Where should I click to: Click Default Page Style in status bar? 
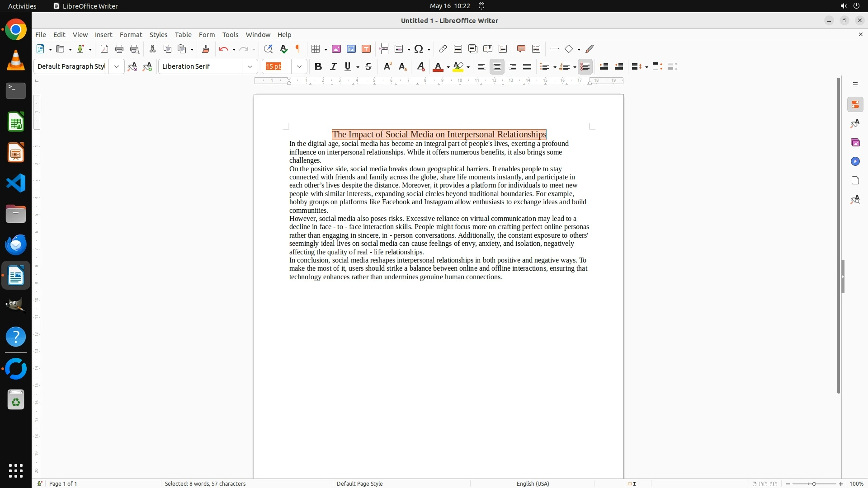click(x=359, y=483)
